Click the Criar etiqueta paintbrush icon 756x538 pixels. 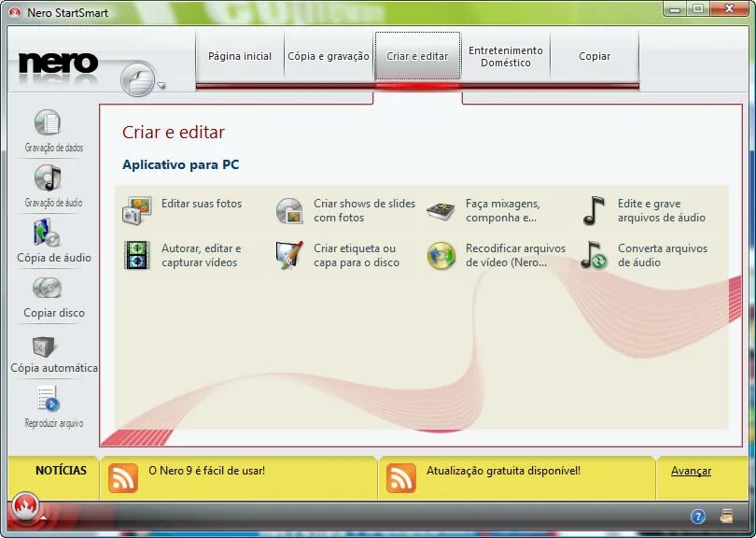pos(288,255)
